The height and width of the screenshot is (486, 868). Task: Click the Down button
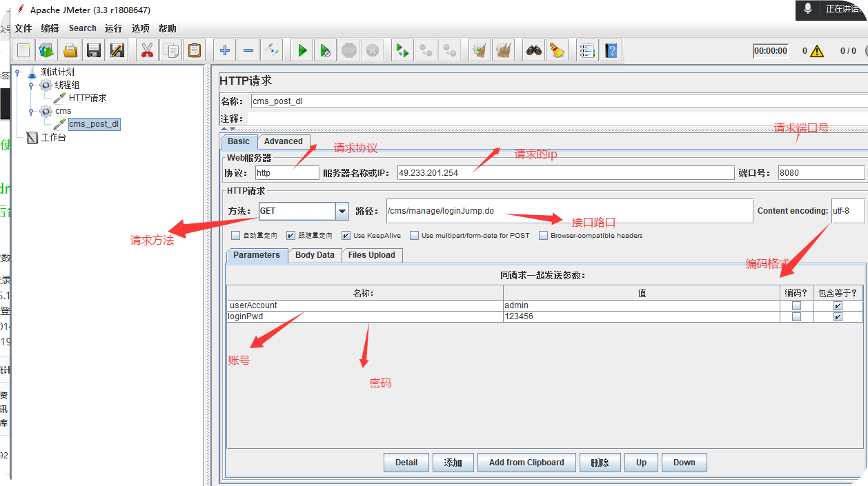[x=684, y=463]
